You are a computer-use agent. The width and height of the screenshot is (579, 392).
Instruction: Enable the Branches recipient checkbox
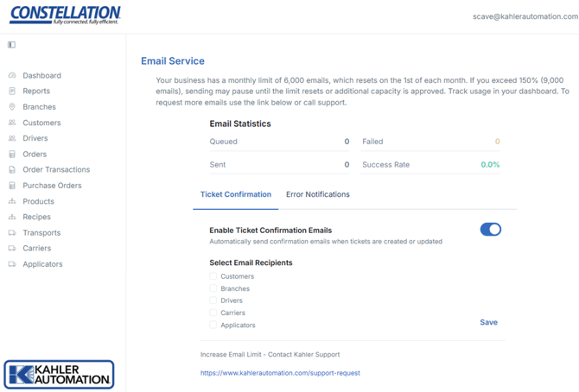tap(213, 289)
